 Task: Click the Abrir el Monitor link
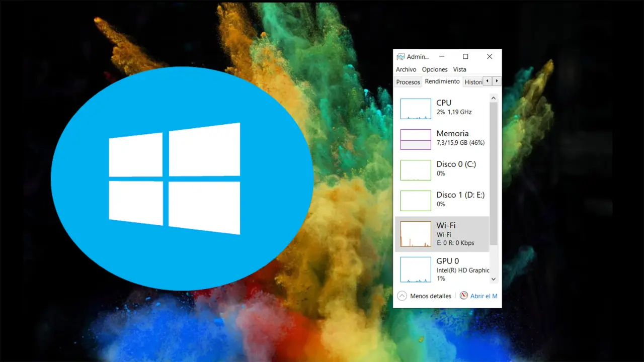(484, 296)
